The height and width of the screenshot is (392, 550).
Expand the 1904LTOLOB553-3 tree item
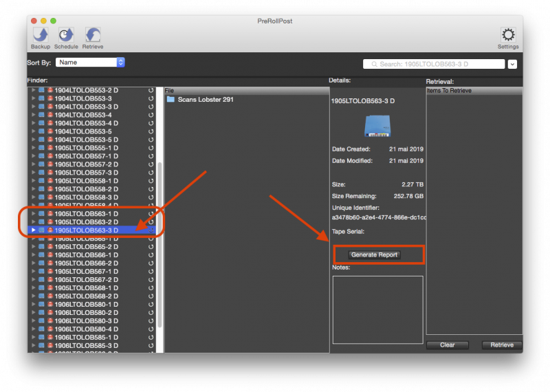[x=33, y=98]
